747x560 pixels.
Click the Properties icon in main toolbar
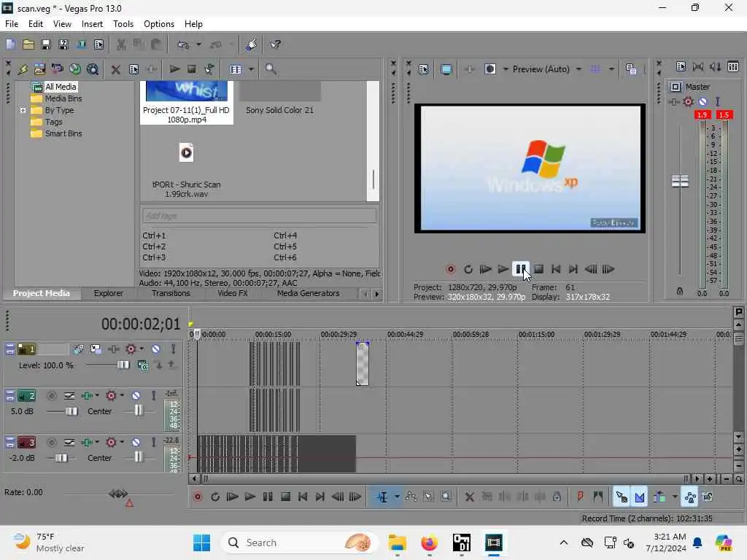pos(98,44)
